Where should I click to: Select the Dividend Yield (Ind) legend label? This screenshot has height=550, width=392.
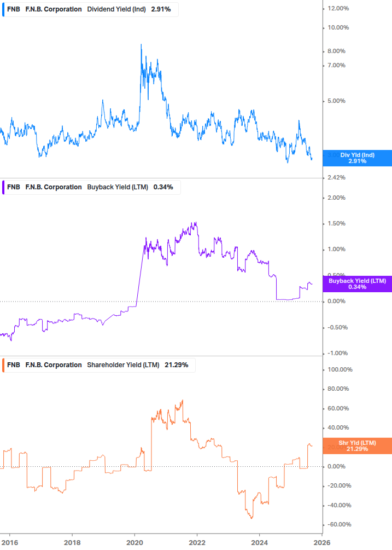[x=116, y=9]
